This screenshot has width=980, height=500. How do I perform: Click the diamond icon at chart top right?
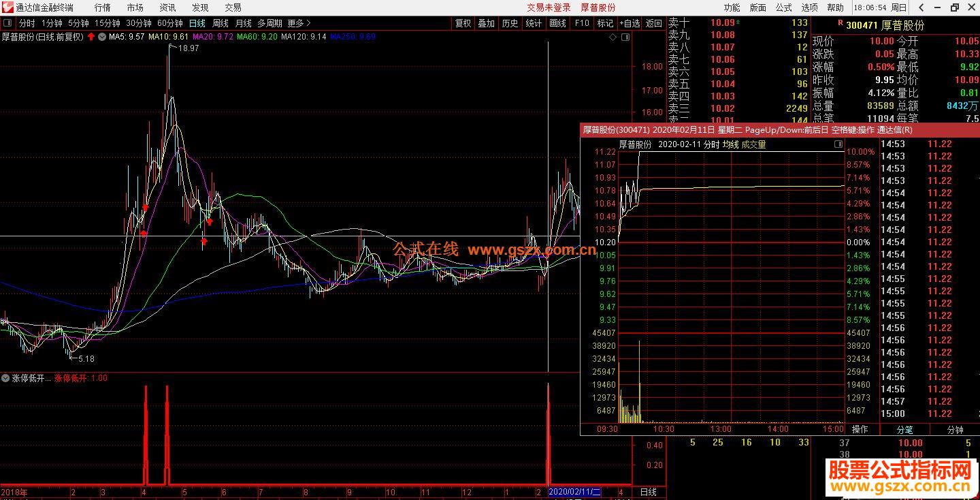pyautogui.click(x=613, y=37)
